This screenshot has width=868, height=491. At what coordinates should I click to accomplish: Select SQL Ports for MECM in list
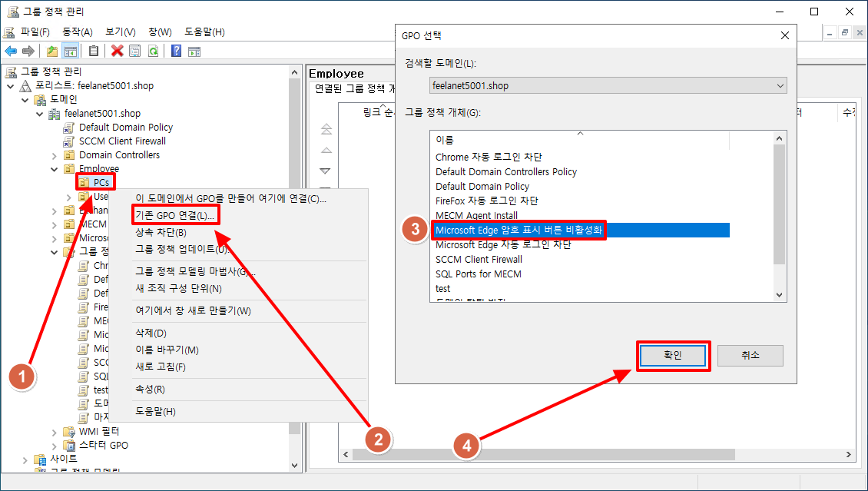point(479,274)
